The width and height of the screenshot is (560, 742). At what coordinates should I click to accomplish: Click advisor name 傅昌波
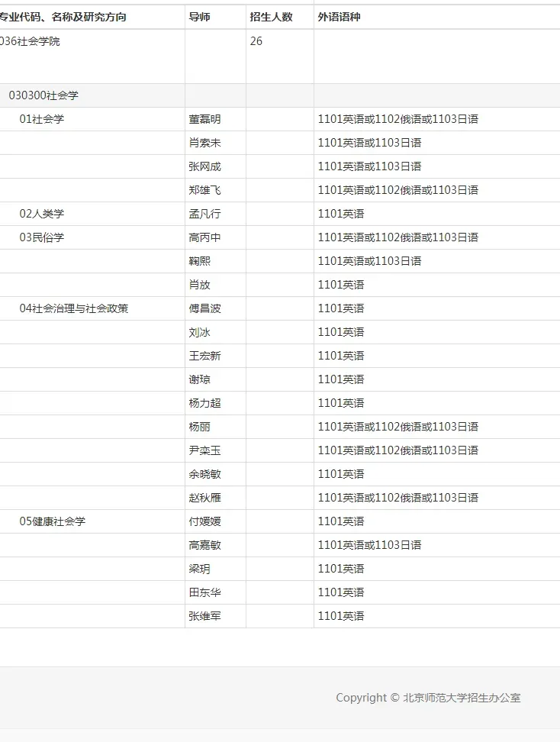pyautogui.click(x=204, y=308)
